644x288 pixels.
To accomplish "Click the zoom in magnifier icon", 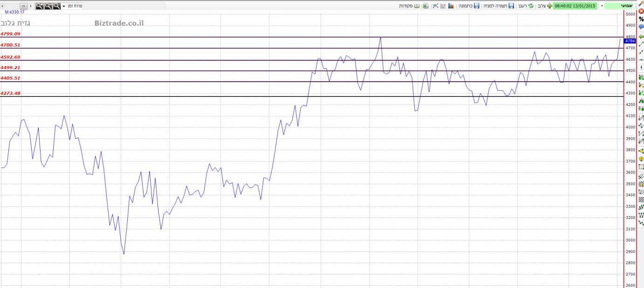I will [x=40, y=6].
